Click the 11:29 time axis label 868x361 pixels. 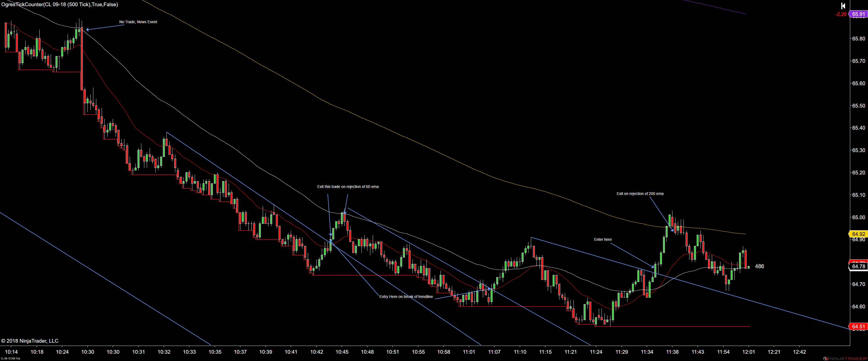pos(622,352)
